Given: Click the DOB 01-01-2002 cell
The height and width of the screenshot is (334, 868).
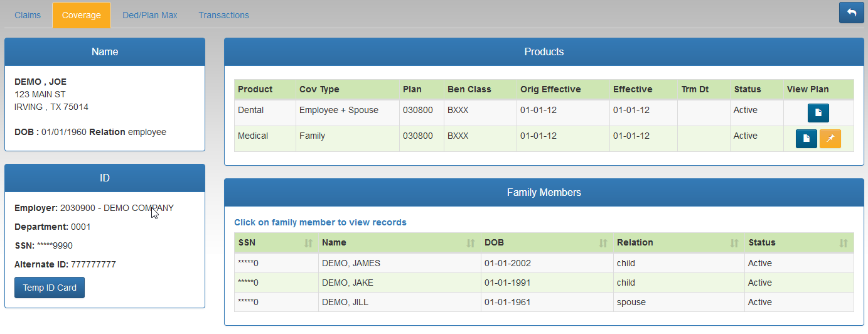Looking at the screenshot, I should pyautogui.click(x=547, y=263).
